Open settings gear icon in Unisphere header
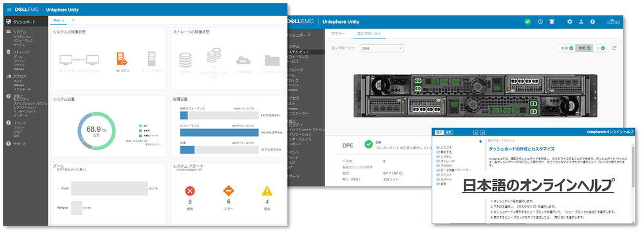 point(569,22)
